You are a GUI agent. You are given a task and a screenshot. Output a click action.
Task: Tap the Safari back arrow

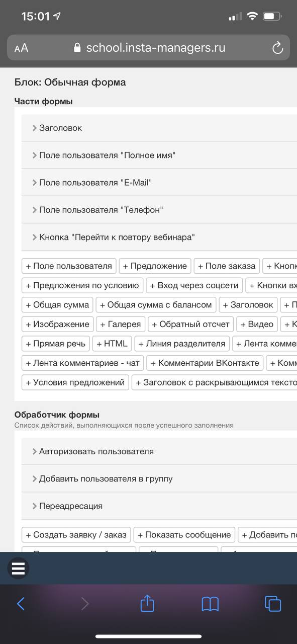coord(21,604)
